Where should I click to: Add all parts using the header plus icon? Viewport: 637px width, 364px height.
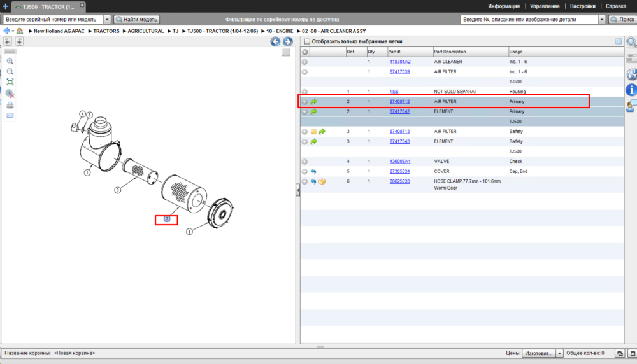click(x=304, y=52)
